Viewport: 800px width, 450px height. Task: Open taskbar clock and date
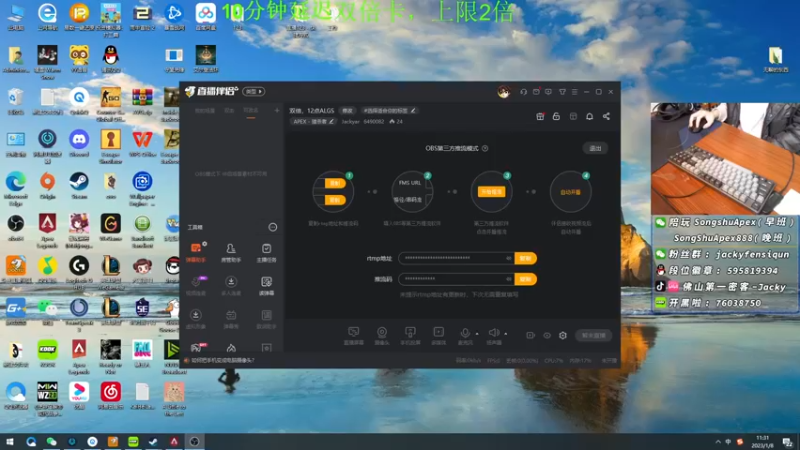pyautogui.click(x=762, y=442)
